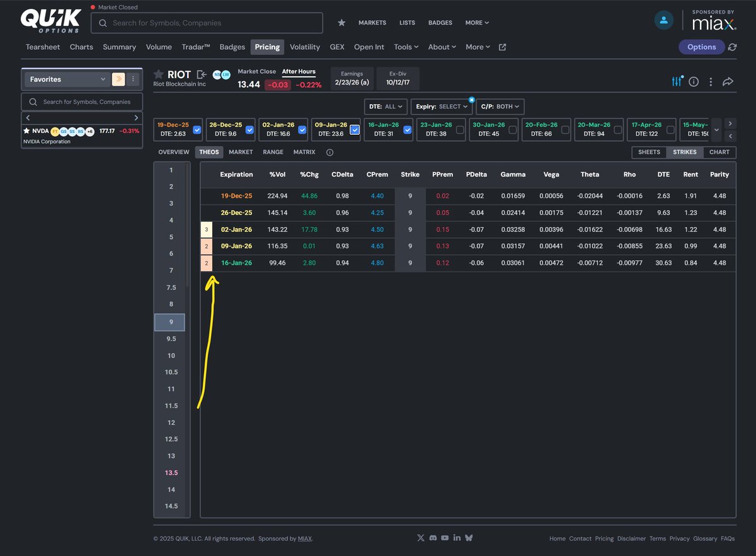
Task: Open the MIAX sponsor link in footer
Action: pyautogui.click(x=305, y=539)
